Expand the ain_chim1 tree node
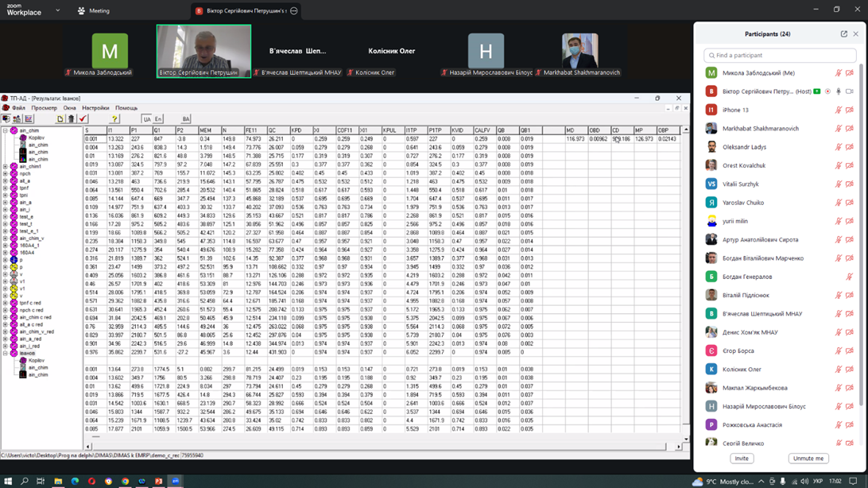This screenshot has width=868, height=488. click(6, 167)
